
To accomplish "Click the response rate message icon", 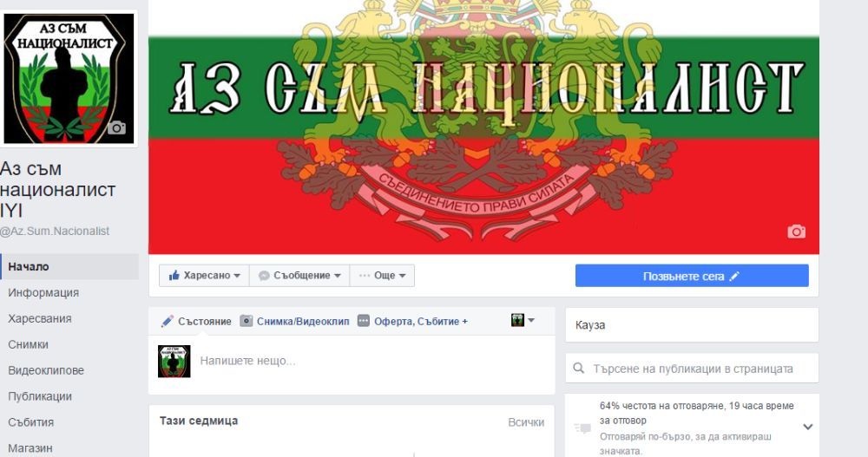I will point(582,428).
